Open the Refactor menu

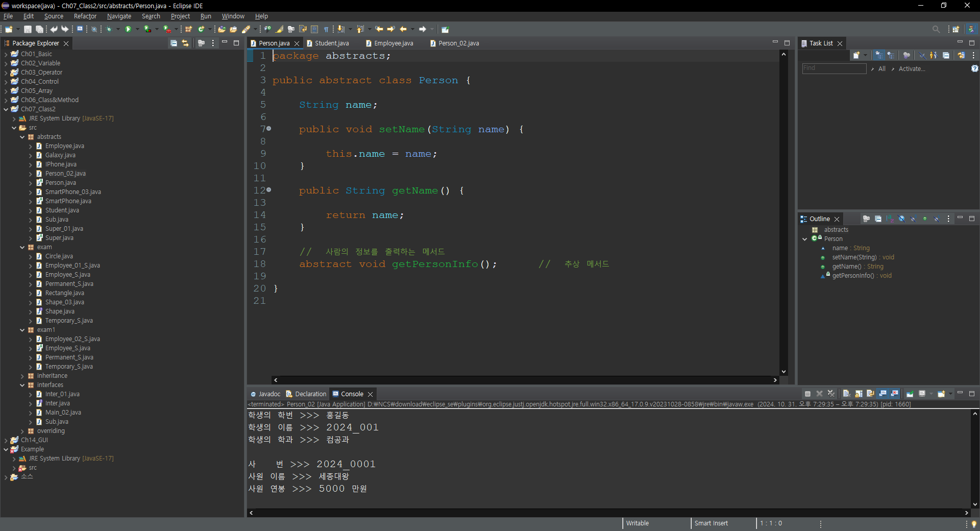tap(85, 16)
